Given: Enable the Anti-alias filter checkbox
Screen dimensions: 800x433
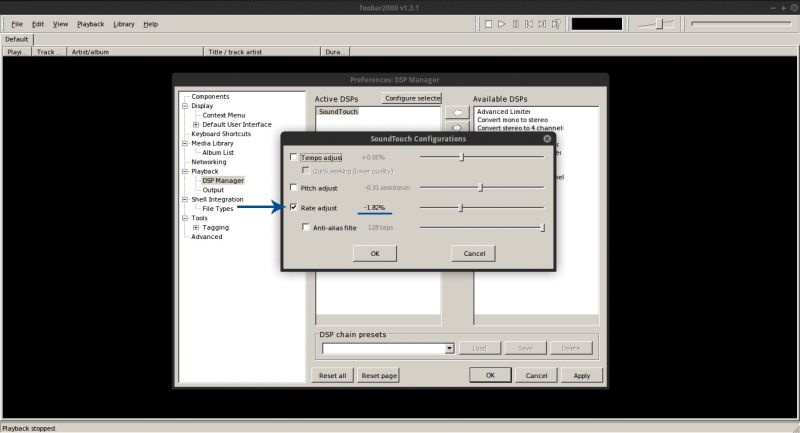Looking at the screenshot, I should point(306,227).
